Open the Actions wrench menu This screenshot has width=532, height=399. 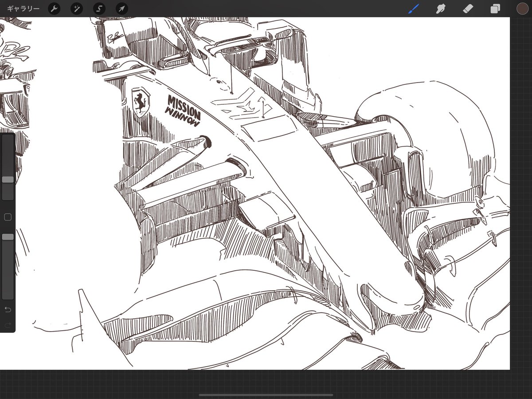54,8
